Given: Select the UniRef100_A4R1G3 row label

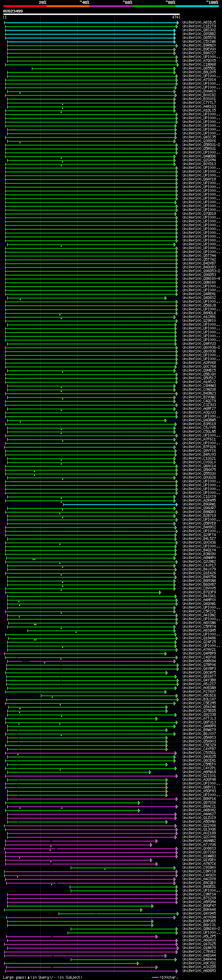Looking at the screenshot, I should (x=199, y=106).
